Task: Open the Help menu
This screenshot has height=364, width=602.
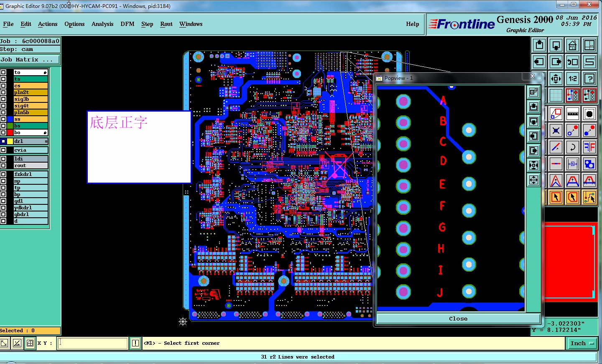Action: click(x=413, y=24)
